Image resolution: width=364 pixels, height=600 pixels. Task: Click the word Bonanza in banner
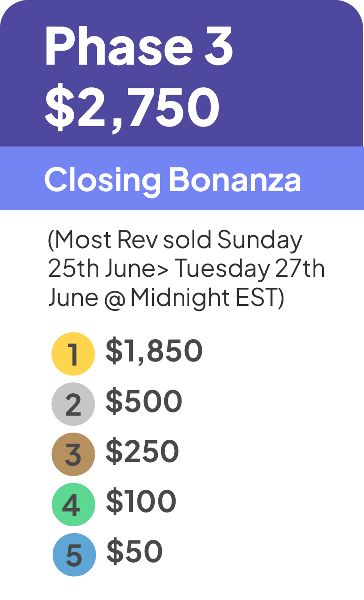[235, 179]
